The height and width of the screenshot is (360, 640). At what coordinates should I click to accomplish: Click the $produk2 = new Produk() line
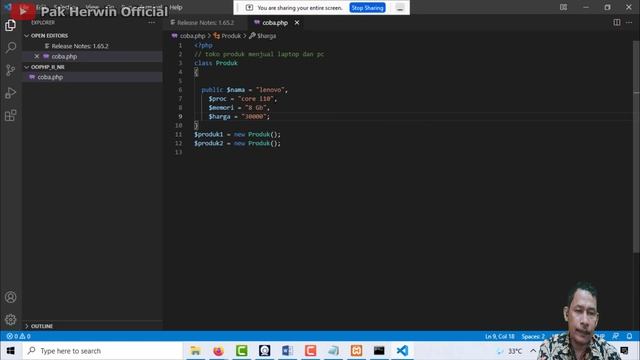pos(238,143)
